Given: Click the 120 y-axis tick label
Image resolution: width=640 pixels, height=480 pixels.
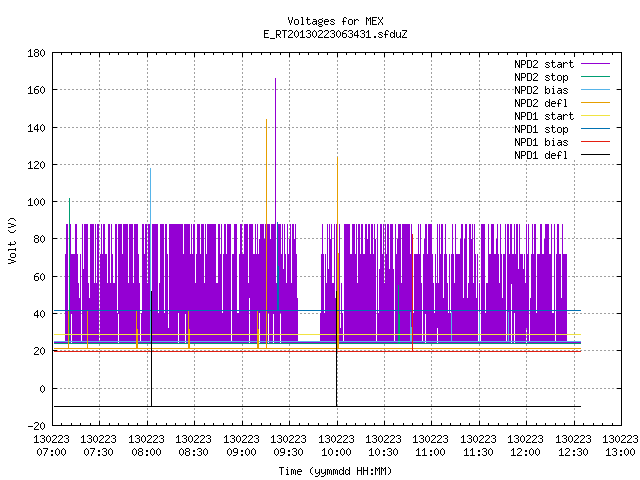Looking at the screenshot, I should [36, 164].
